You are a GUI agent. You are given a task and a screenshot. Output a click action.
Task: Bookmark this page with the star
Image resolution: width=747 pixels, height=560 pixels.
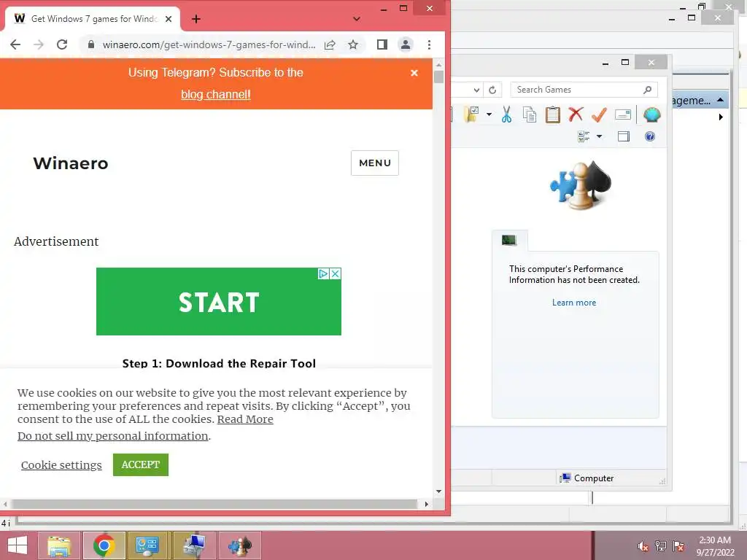click(353, 44)
